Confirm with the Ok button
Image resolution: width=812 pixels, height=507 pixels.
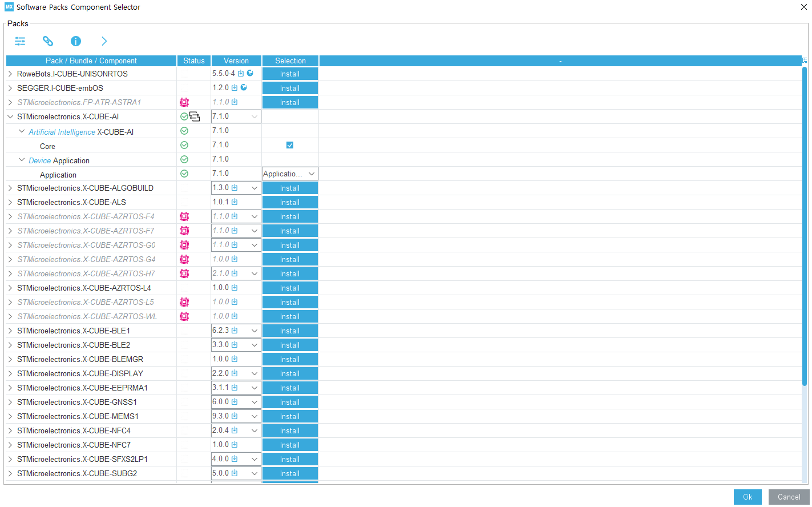748,497
